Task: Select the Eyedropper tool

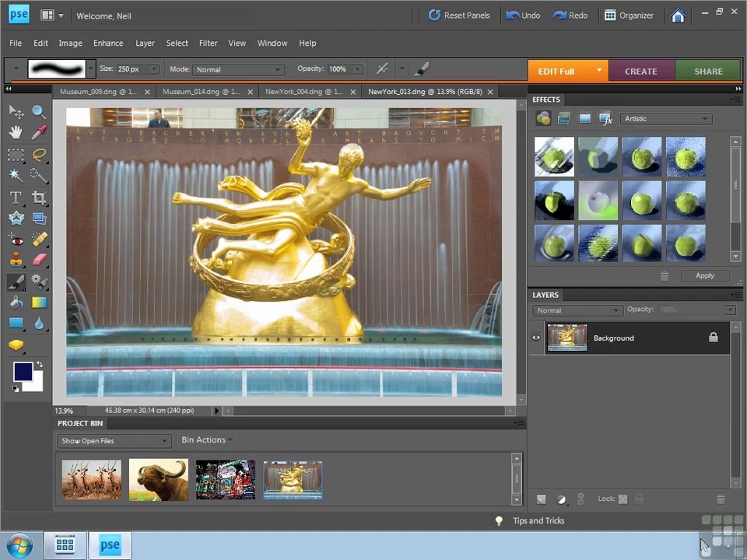Action: tap(39, 132)
